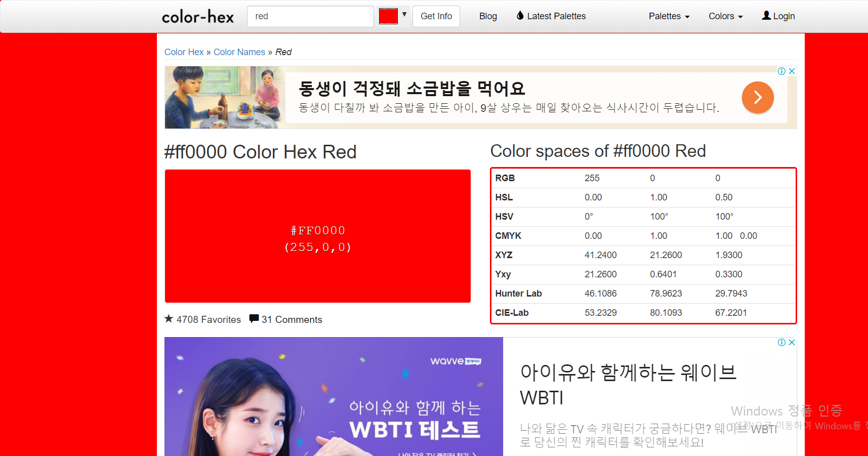Select the XYZ row label

504,255
